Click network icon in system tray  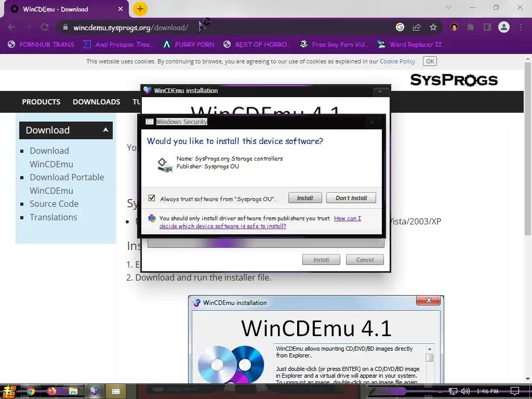pos(453,391)
